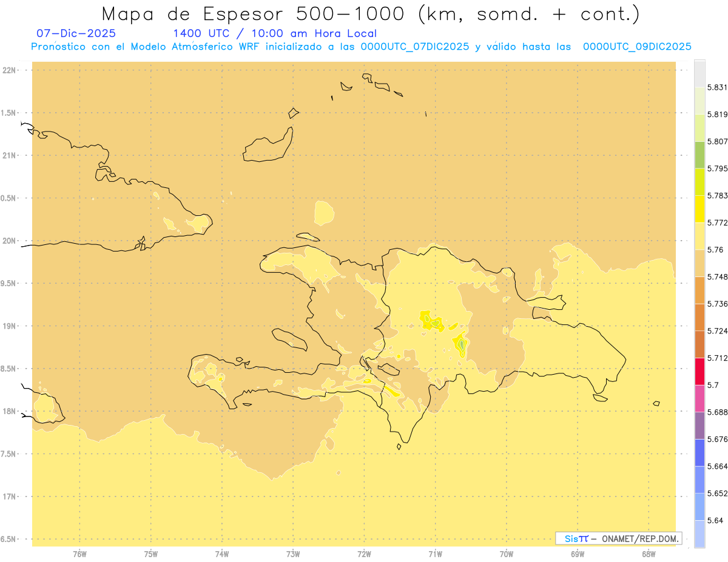Click the red swatch in the color scale
The width and height of the screenshot is (728, 562).
(699, 371)
